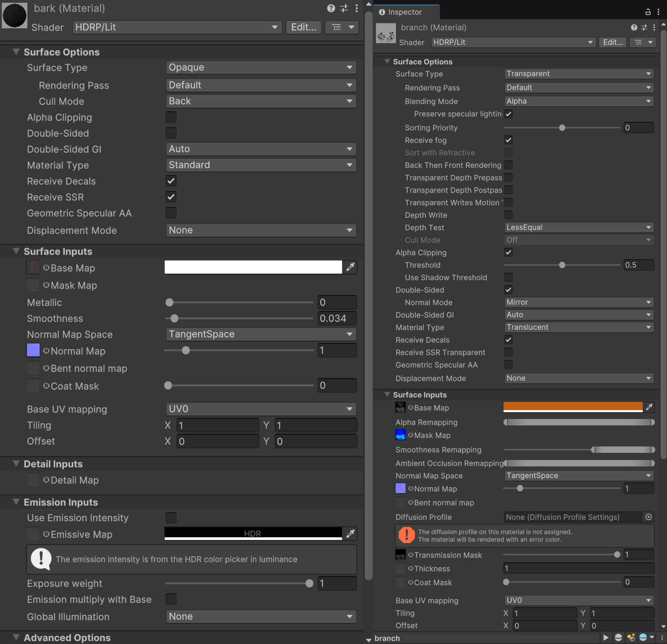Open the bark shader list-view options button

tap(342, 27)
